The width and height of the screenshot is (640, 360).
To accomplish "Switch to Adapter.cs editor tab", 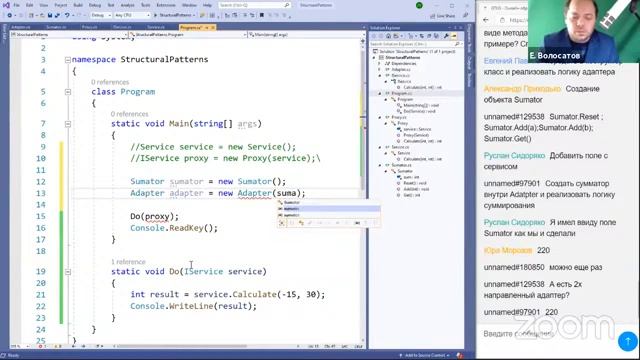I will 21,27.
